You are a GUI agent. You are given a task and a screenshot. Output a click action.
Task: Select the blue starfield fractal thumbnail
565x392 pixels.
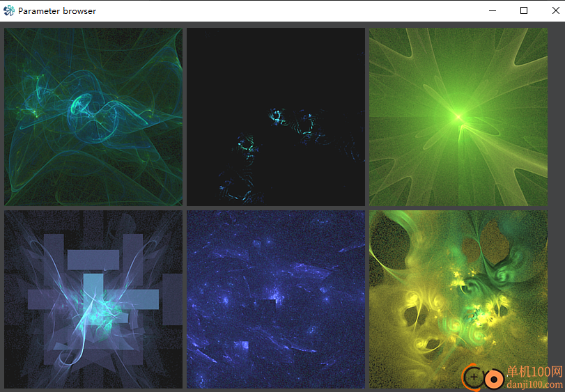[x=276, y=299]
